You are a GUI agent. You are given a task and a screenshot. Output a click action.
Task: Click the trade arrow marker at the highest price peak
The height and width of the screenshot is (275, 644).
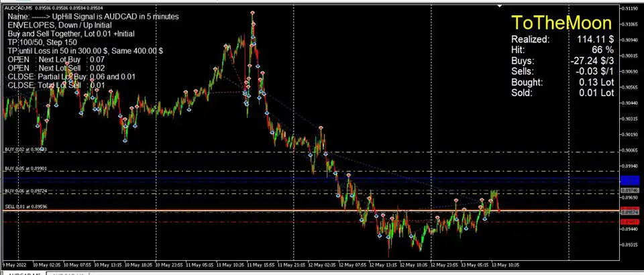pos(252,13)
